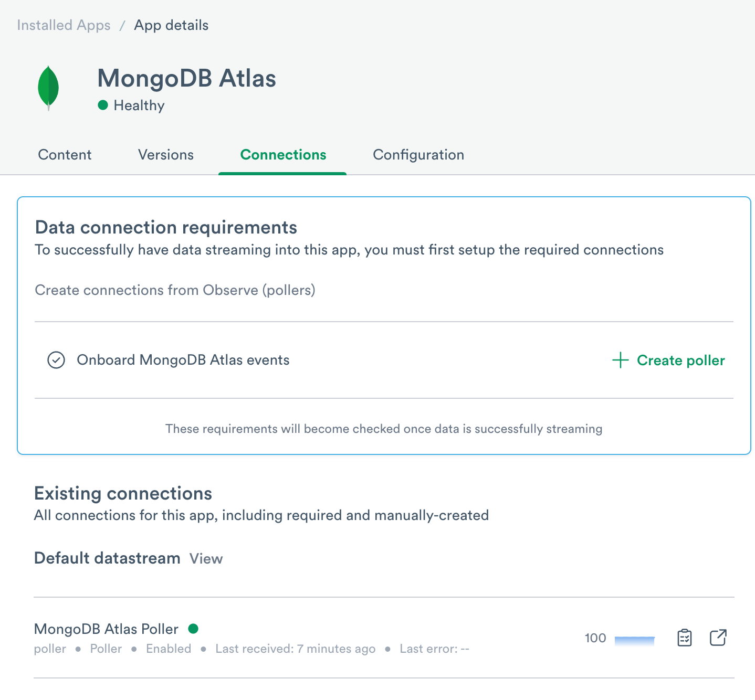The height and width of the screenshot is (700, 755).
Task: Open the poller clipboard checklist icon
Action: [x=685, y=638]
